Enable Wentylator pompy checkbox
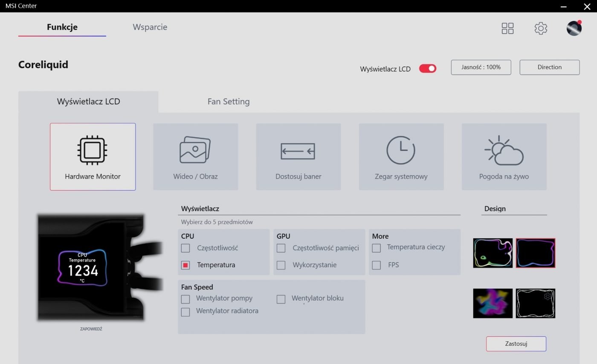This screenshot has height=364, width=597. (185, 299)
